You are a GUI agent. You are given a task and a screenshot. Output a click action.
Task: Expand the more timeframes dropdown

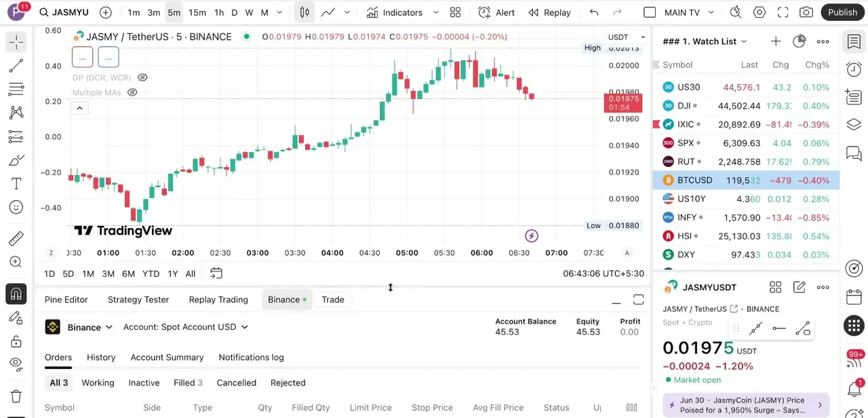pyautogui.click(x=279, y=12)
